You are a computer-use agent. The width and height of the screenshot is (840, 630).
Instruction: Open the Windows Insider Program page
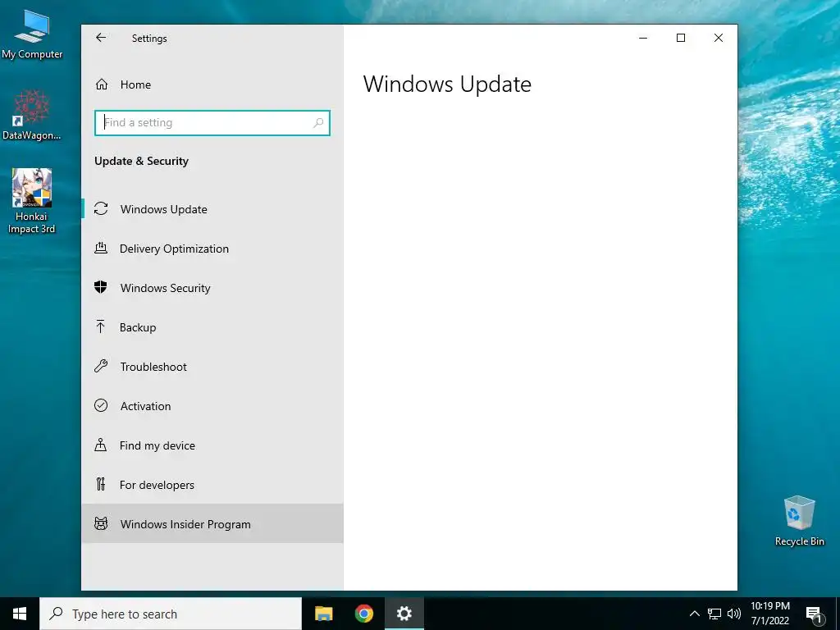(212, 524)
